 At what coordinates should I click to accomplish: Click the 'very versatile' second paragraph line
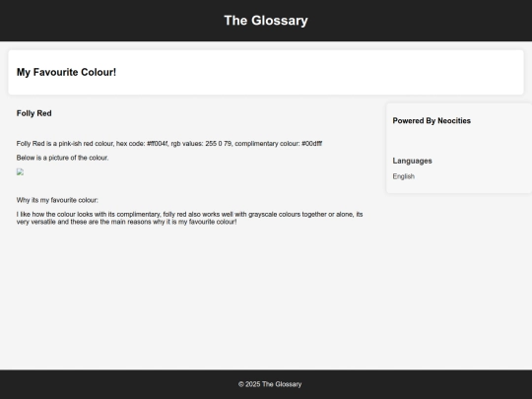126,222
